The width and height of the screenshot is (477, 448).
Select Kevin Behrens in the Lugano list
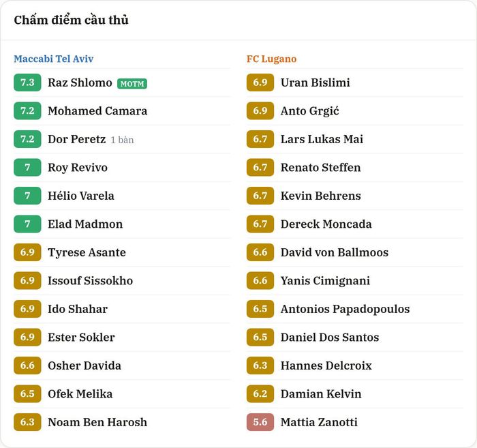pyautogui.click(x=321, y=196)
